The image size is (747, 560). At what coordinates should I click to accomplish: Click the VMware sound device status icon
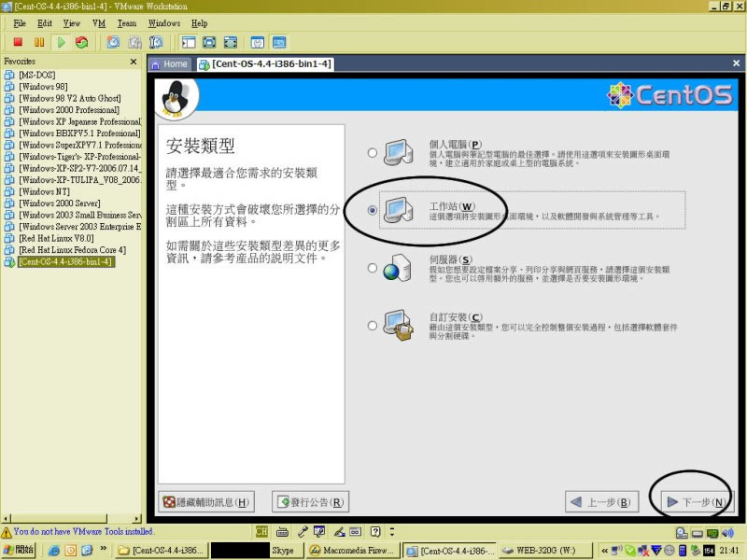coord(727,533)
